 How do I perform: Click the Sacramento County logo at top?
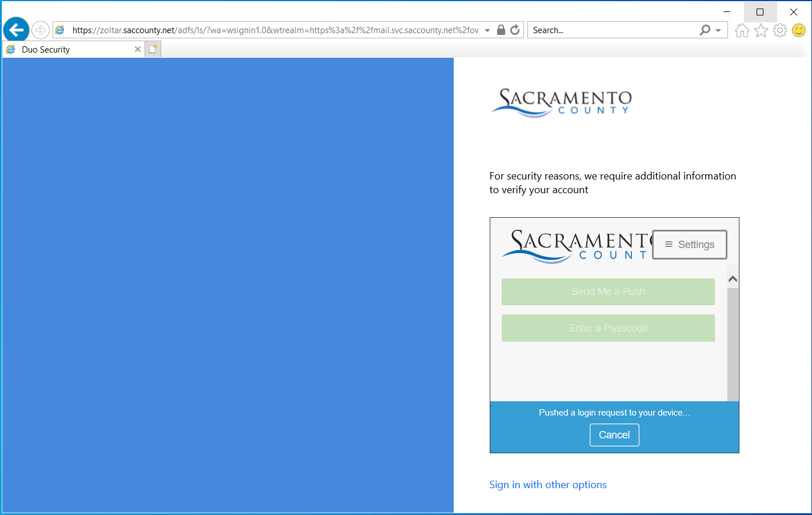click(562, 103)
